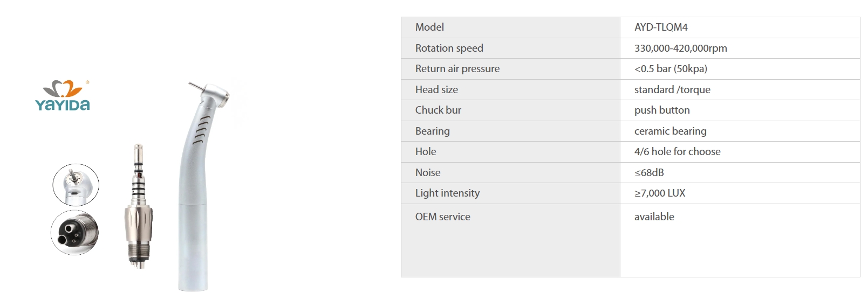
Task: Click the push button chuck value
Action: point(662,110)
